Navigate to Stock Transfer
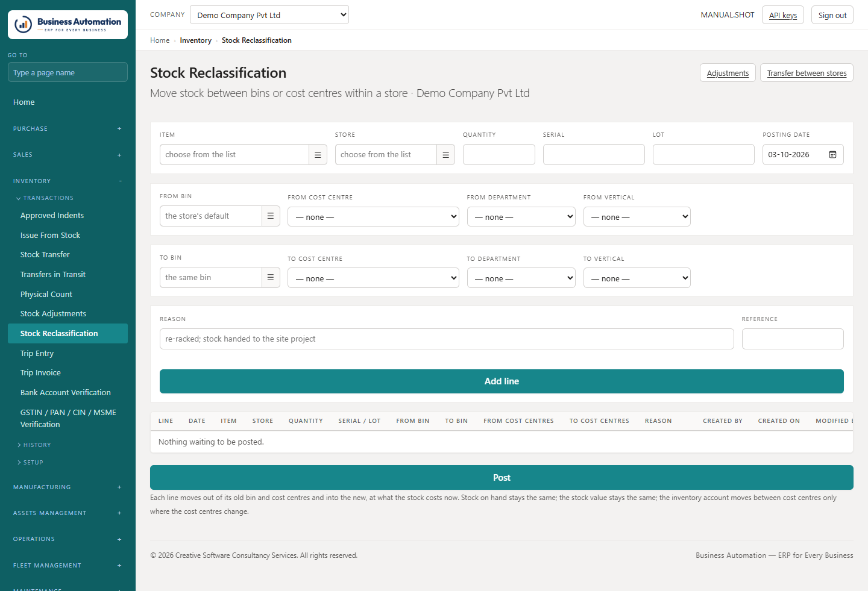The width and height of the screenshot is (868, 591). [68, 255]
